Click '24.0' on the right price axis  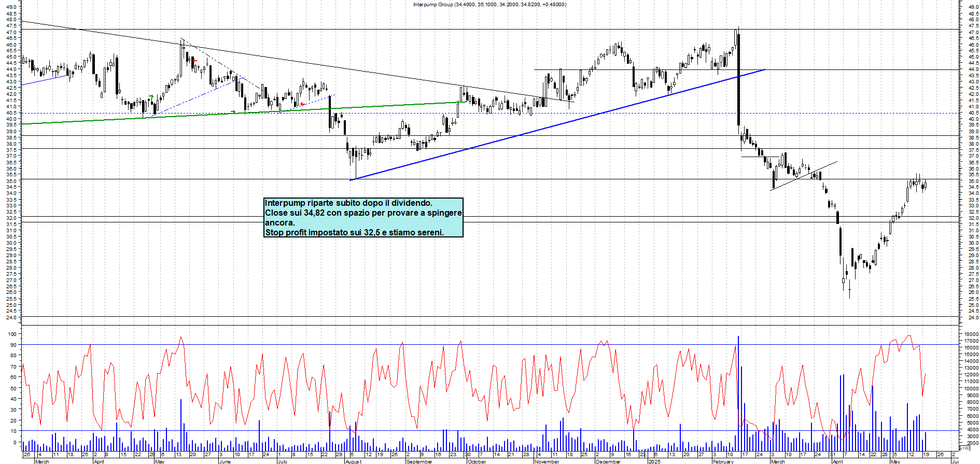973,317
